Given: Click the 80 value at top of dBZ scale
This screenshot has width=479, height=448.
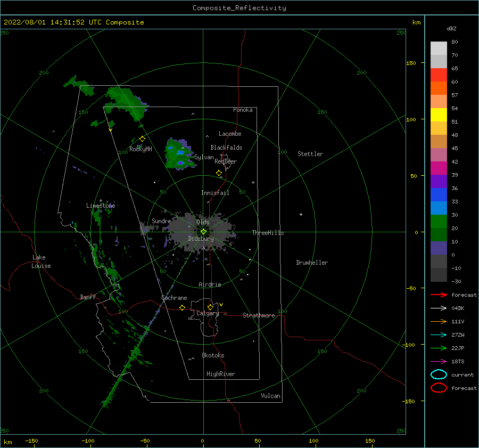Looking at the screenshot, I should point(455,42).
